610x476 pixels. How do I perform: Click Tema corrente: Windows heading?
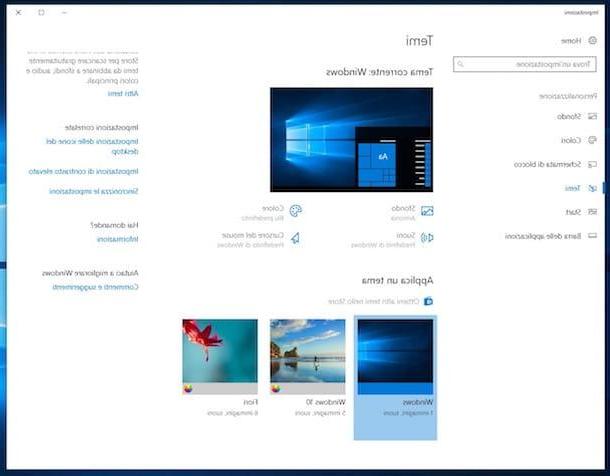379,72
